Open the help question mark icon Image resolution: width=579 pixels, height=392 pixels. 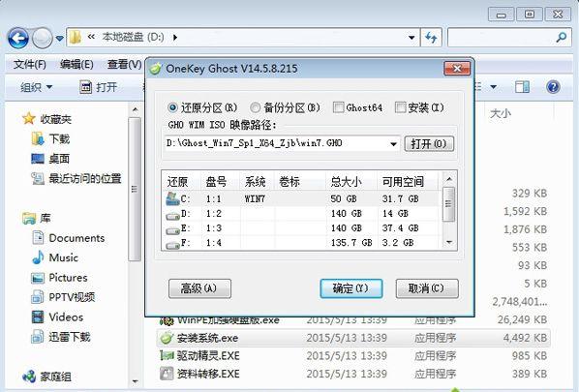[553, 87]
